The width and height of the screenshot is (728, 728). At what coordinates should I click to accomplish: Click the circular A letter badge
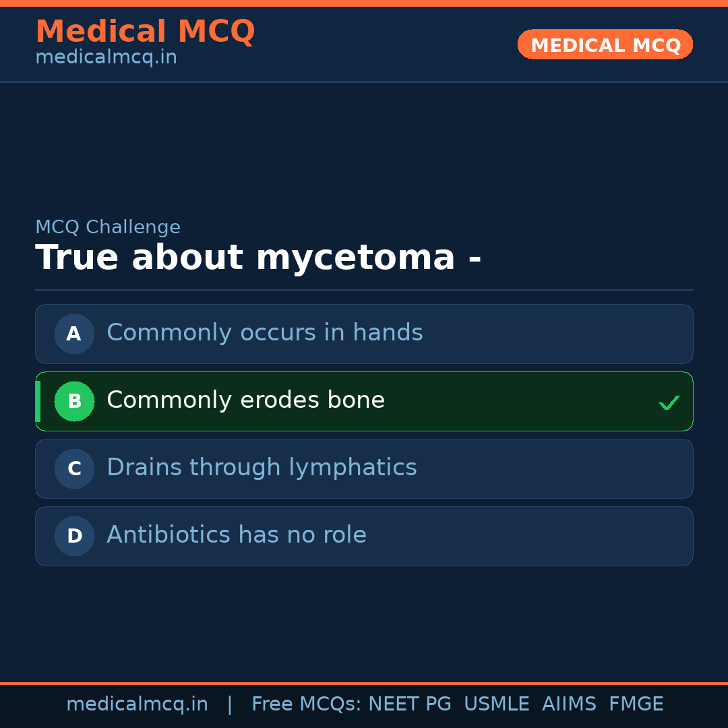point(74,334)
